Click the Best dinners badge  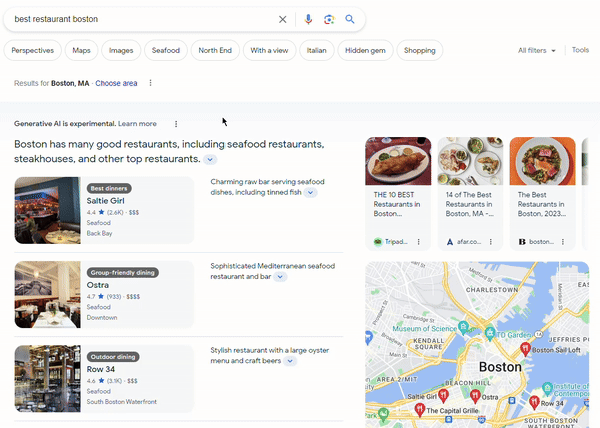[x=109, y=189]
